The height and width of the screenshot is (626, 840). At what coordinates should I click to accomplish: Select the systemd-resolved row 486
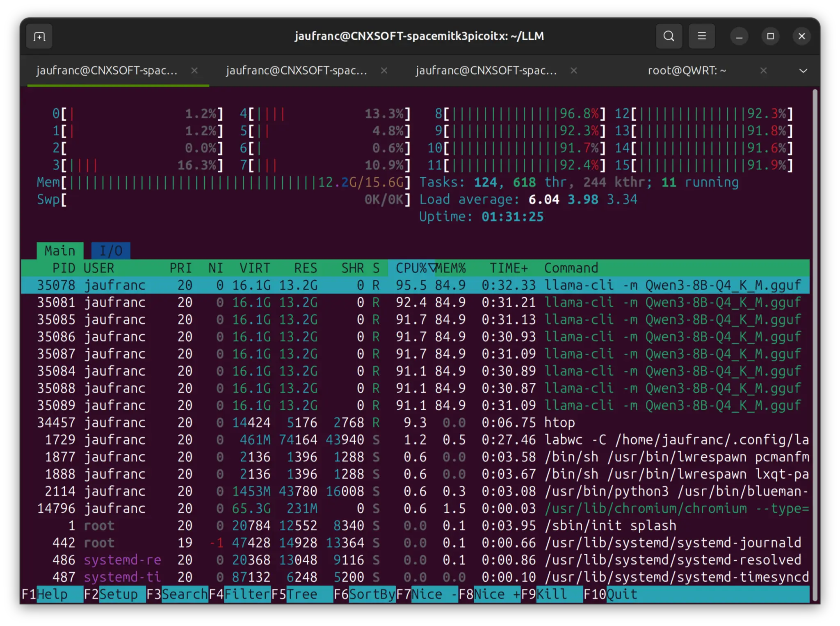click(415, 560)
